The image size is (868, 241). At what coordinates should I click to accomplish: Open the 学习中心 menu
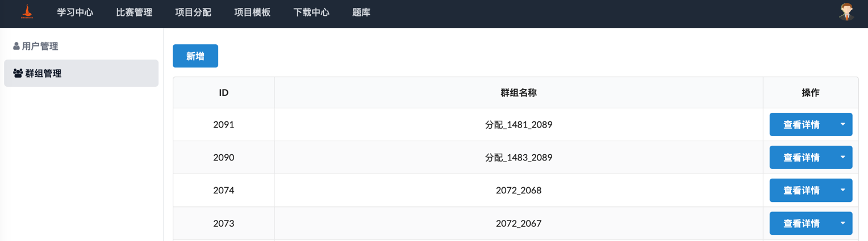pyautogui.click(x=75, y=12)
